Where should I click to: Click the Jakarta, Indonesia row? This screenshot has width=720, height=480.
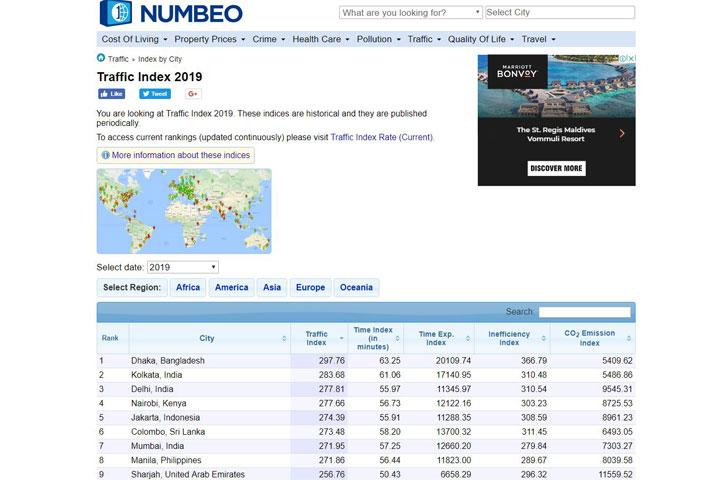tap(366, 418)
